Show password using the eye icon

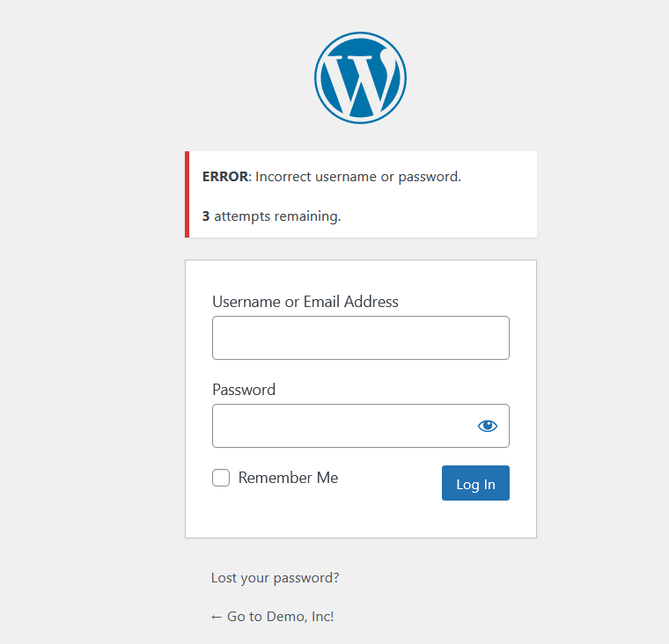click(x=488, y=426)
